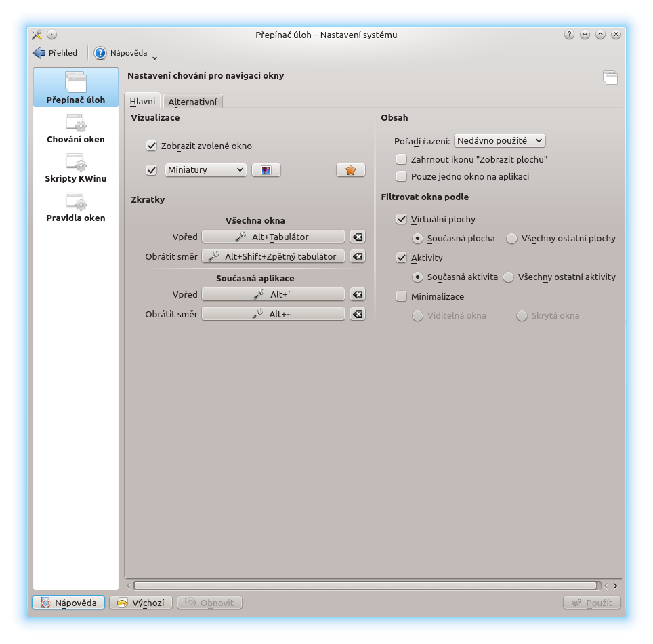
Task: Change the Alt+Shift+Zpětný tabulátor shortcut button
Action: tap(273, 256)
